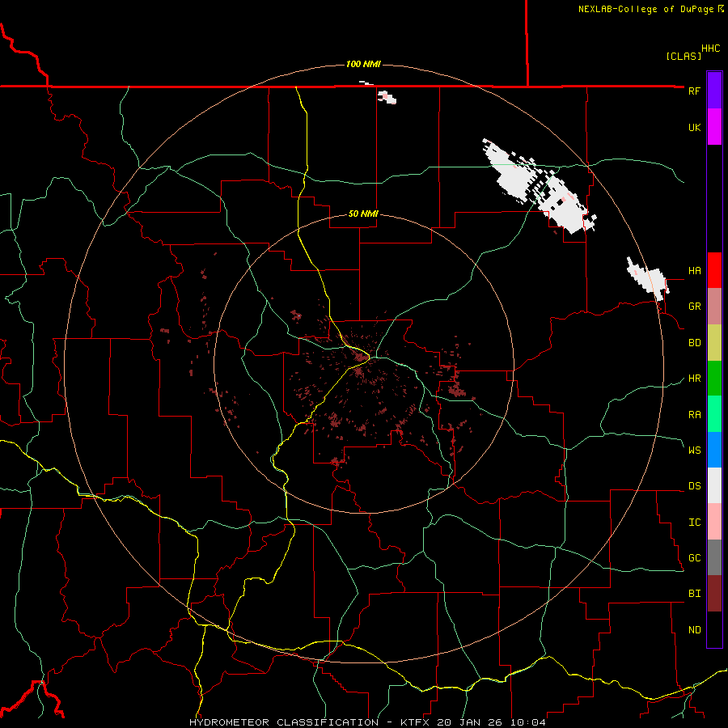Click the 'RF' legend label
This screenshot has height=728, width=728.
click(x=694, y=91)
